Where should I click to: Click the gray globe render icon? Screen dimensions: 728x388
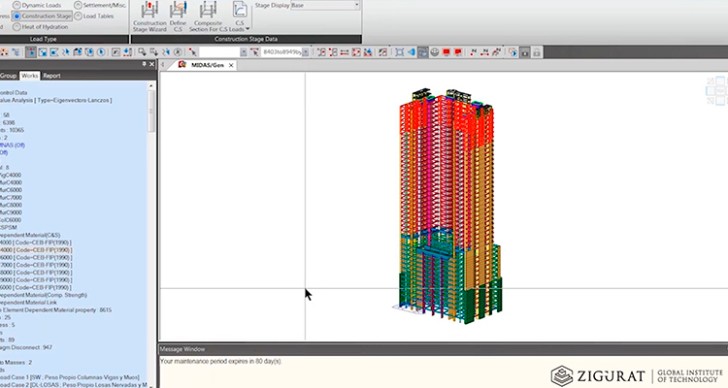coord(435,52)
